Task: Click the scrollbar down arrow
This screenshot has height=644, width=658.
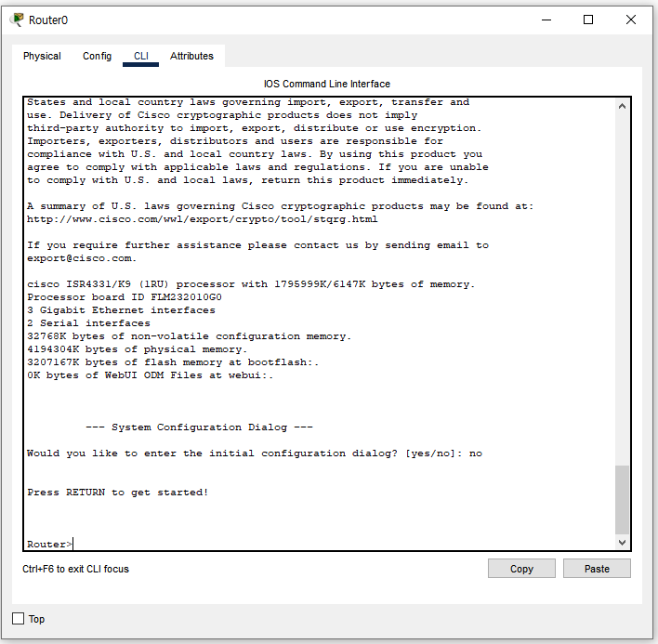Action: pyautogui.click(x=622, y=542)
